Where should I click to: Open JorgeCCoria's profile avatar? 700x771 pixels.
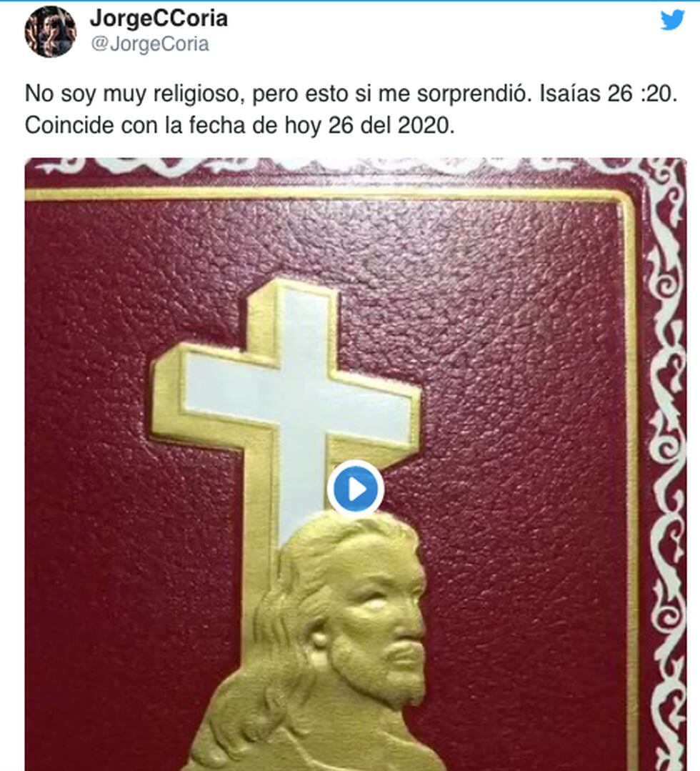[x=51, y=32]
